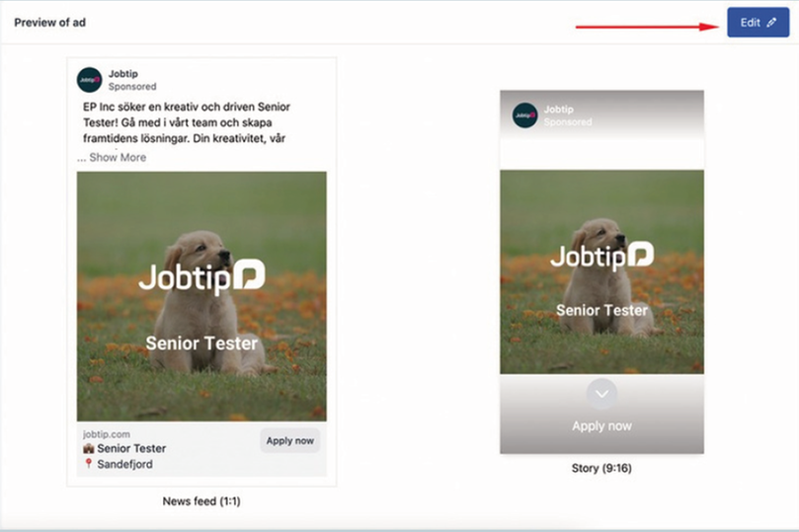The image size is (799, 532).
Task: Click Apply now button in news feed ad
Action: 290,441
